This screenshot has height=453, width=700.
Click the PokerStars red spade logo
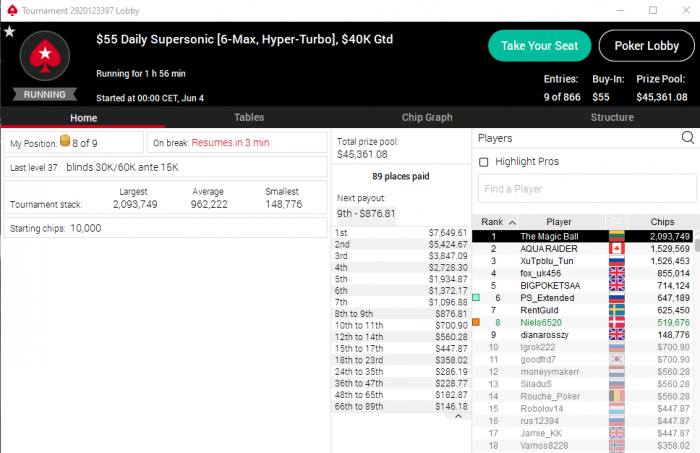point(45,56)
